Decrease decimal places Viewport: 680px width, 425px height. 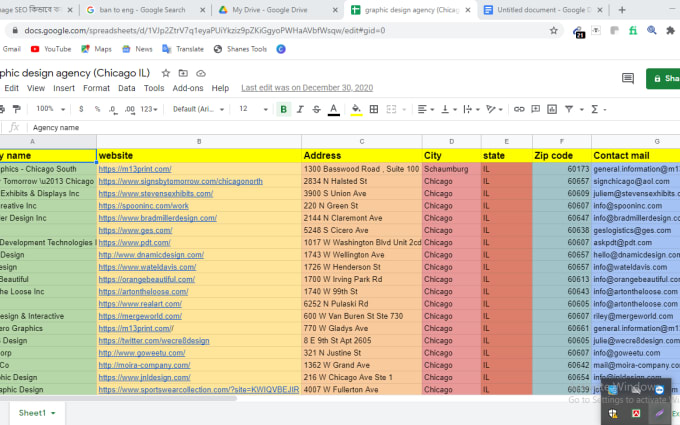(113, 109)
